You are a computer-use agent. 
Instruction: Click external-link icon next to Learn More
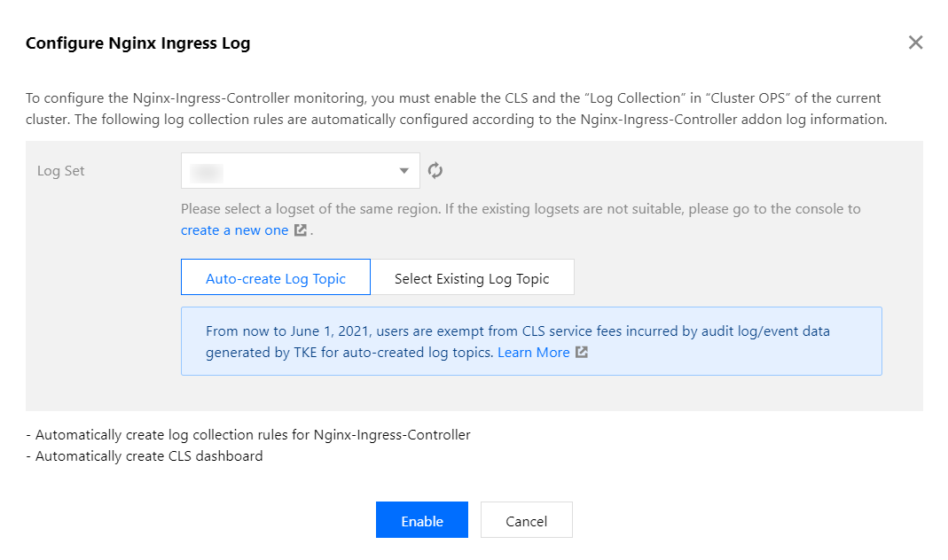pyautogui.click(x=582, y=353)
